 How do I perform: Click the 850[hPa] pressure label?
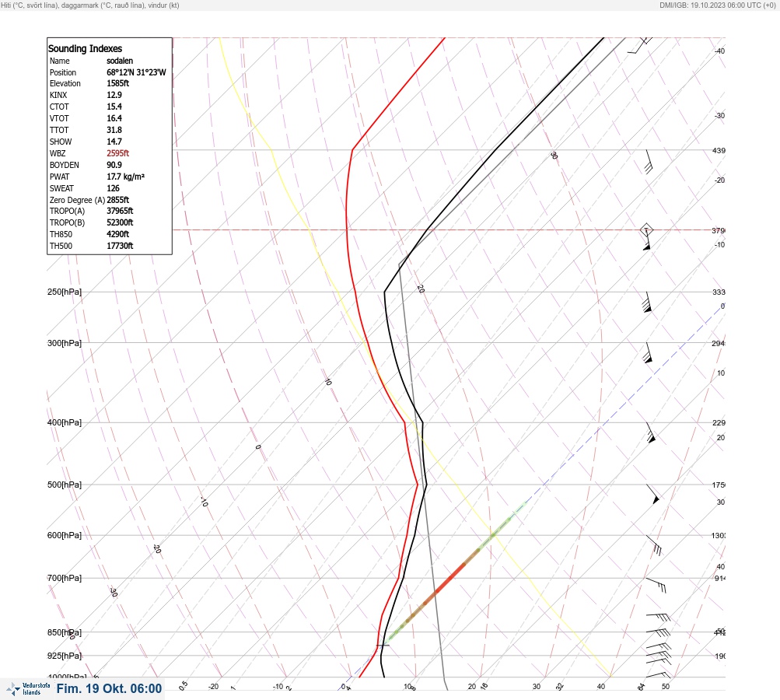[x=65, y=632]
